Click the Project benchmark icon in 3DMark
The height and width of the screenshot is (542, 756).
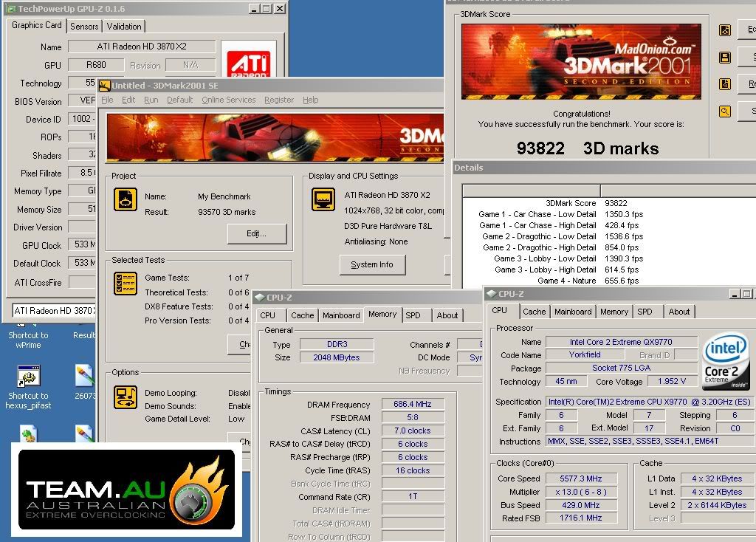[x=126, y=199]
